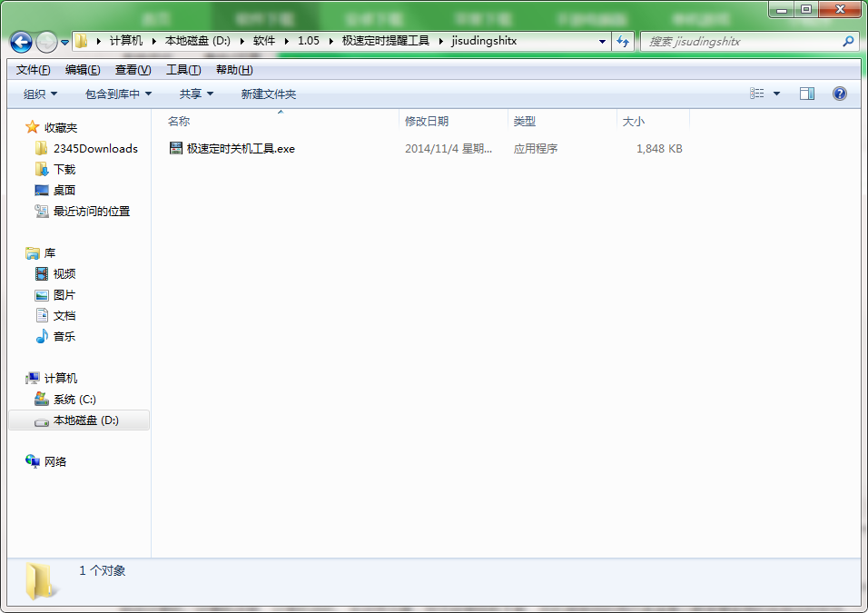
Task: Click the Back navigation arrow button
Action: [x=21, y=42]
